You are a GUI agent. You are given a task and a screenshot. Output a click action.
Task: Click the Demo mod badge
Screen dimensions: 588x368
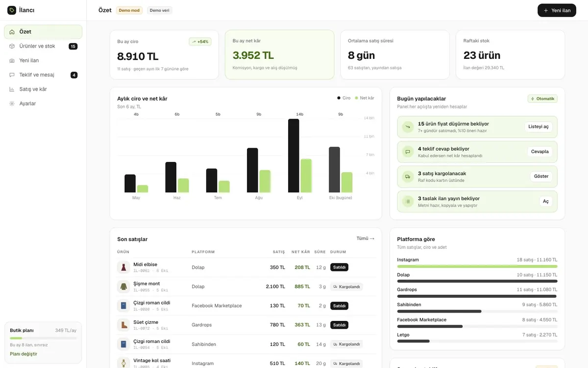pos(129,10)
